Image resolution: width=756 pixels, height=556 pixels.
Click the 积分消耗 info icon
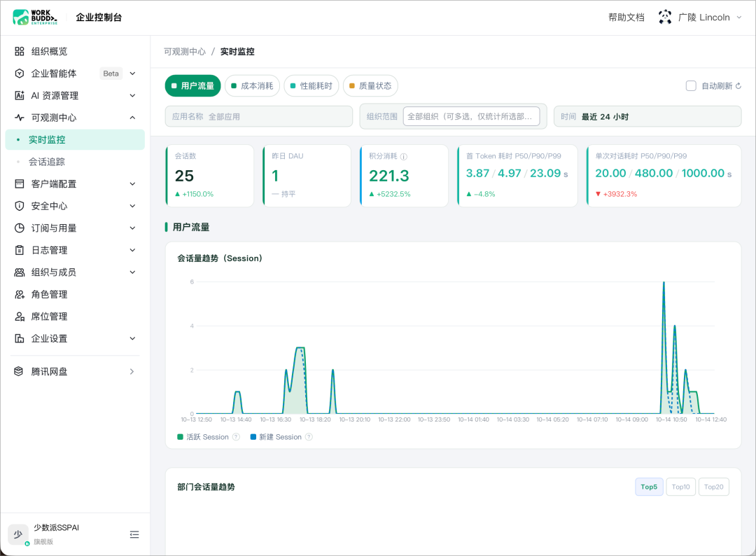(x=404, y=156)
